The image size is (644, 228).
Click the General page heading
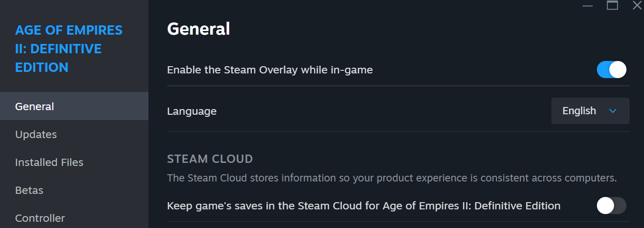pos(198,29)
